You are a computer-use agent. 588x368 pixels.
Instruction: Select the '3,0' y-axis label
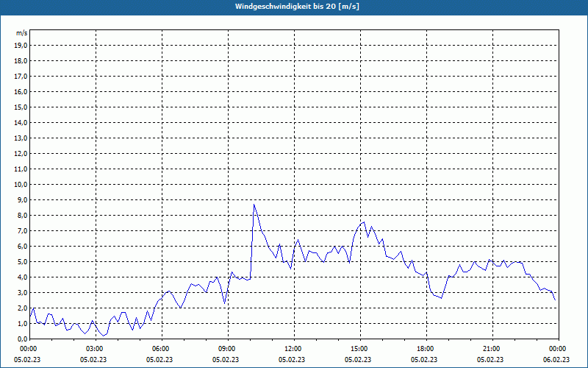[22, 292]
